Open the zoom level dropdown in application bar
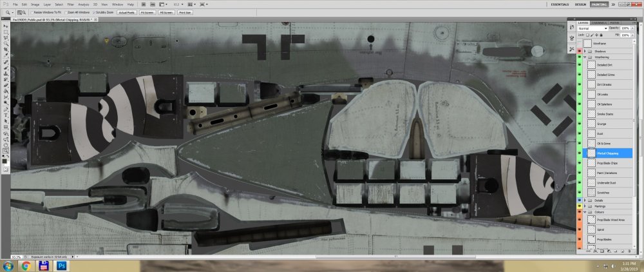644x272 pixels. pos(182,4)
